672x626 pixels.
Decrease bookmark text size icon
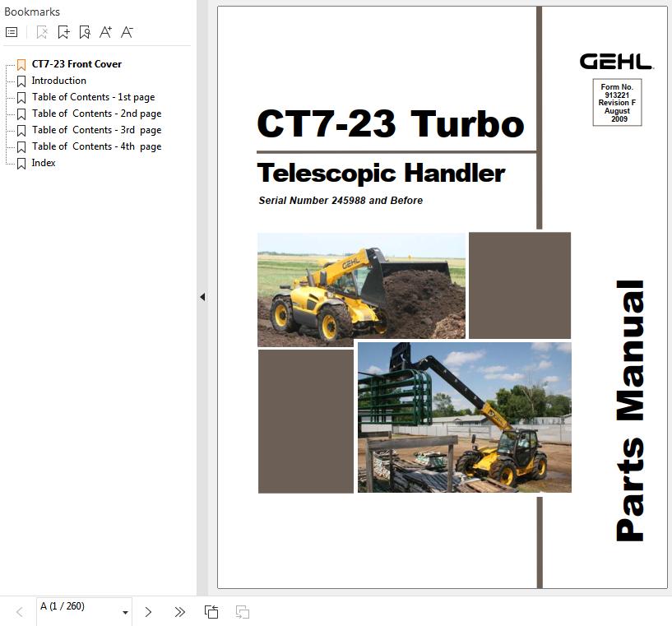pos(127,32)
